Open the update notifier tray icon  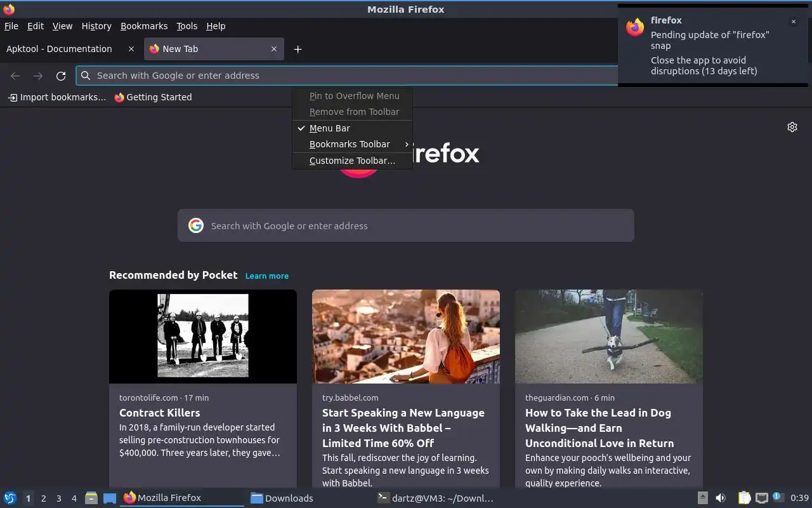778,497
